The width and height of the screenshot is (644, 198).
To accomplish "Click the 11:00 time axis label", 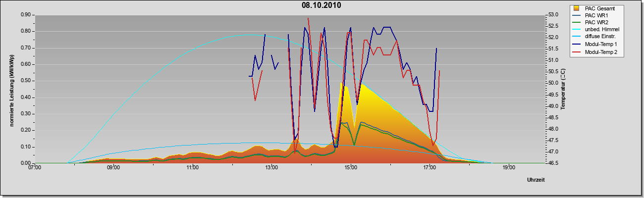I will (193, 168).
